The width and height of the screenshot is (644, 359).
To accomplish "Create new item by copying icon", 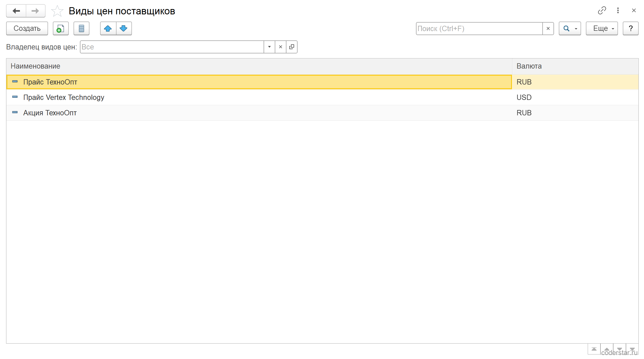I will click(x=61, y=28).
